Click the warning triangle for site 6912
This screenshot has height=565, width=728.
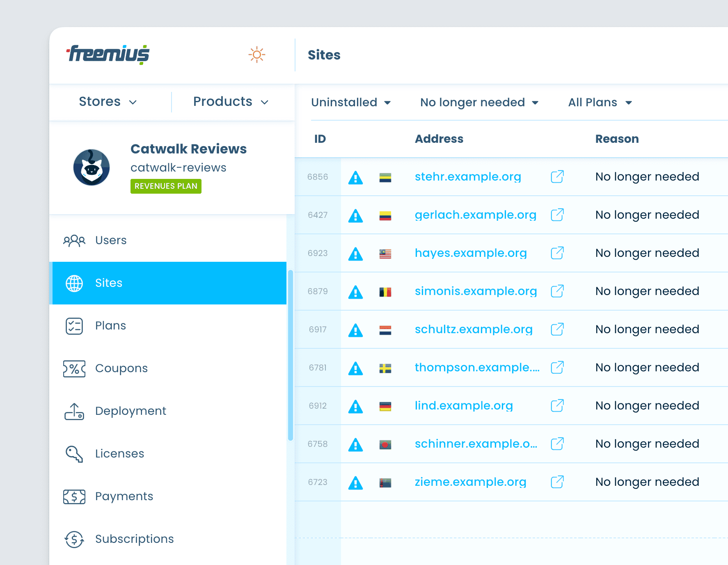[355, 407]
